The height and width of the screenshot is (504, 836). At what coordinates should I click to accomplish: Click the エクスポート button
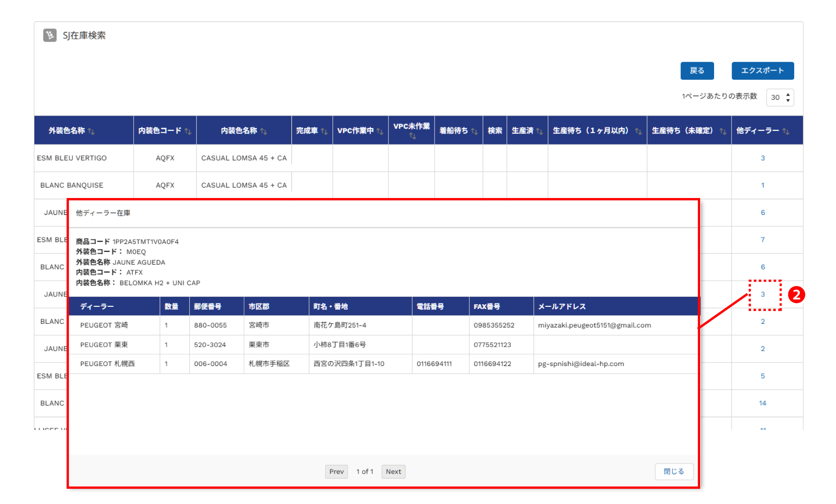762,71
